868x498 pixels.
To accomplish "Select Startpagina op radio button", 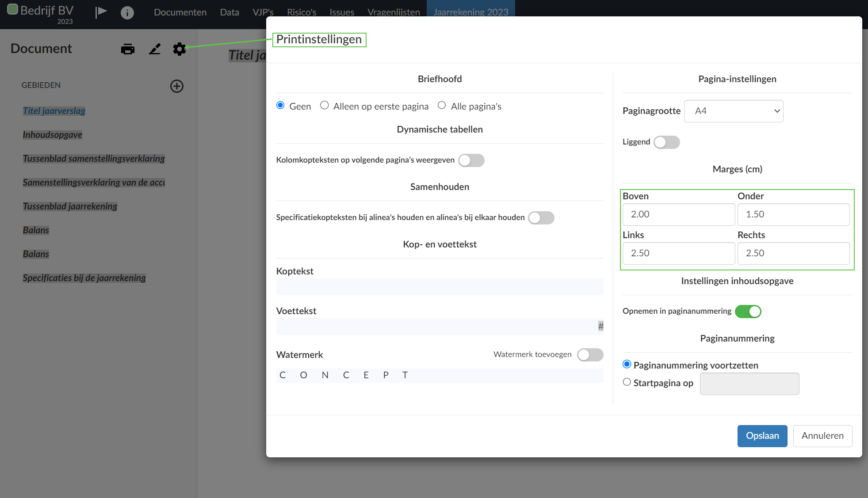I will tap(627, 382).
